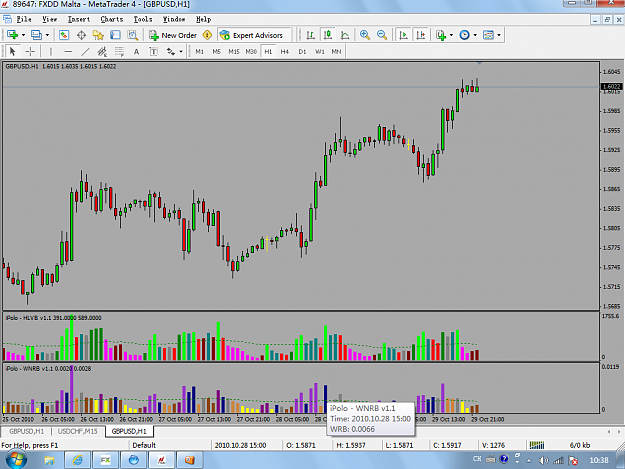The image size is (625, 469).
Task: Open Internet Explorer from the taskbar
Action: 77,460
